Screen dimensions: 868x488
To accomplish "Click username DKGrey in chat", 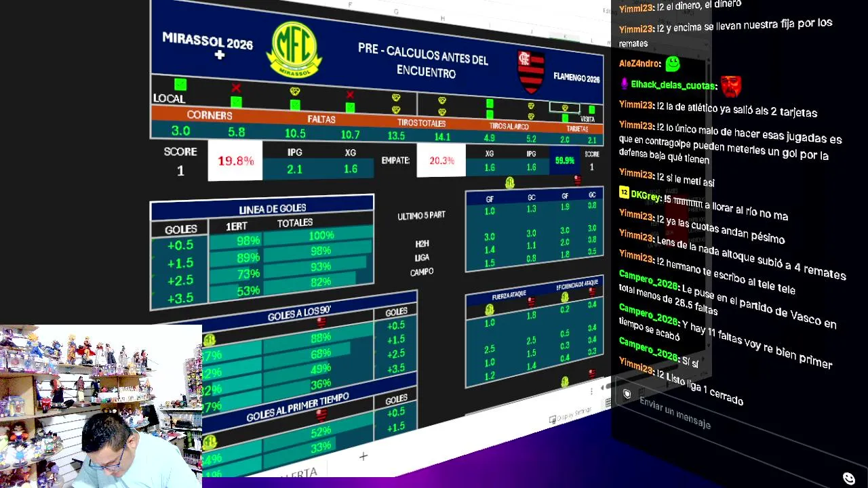I will (x=646, y=196).
